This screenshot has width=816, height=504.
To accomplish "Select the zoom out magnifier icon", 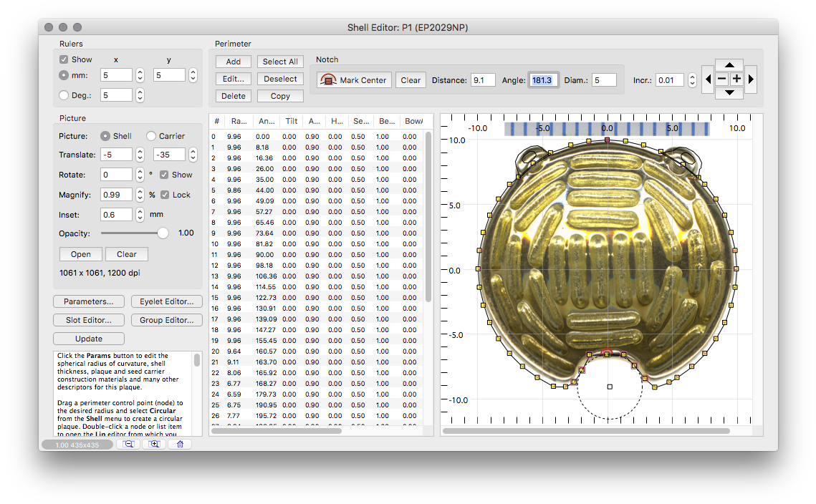I will point(129,444).
